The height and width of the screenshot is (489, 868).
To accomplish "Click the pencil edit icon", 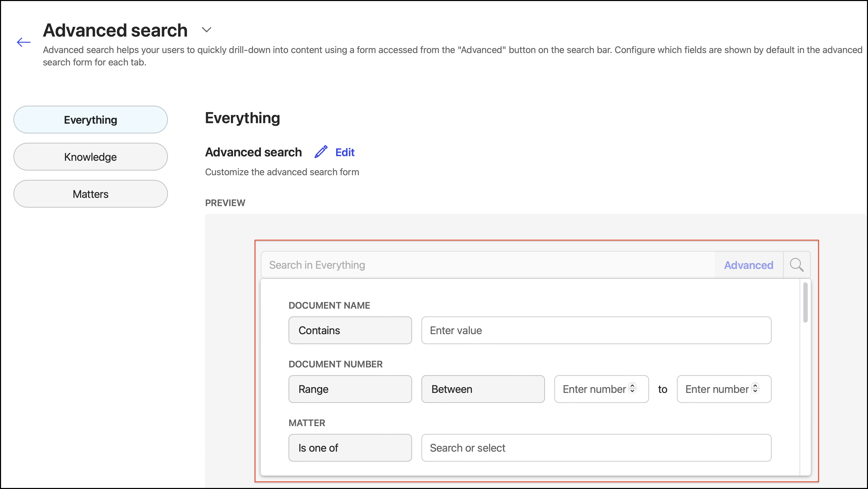I will click(x=321, y=152).
